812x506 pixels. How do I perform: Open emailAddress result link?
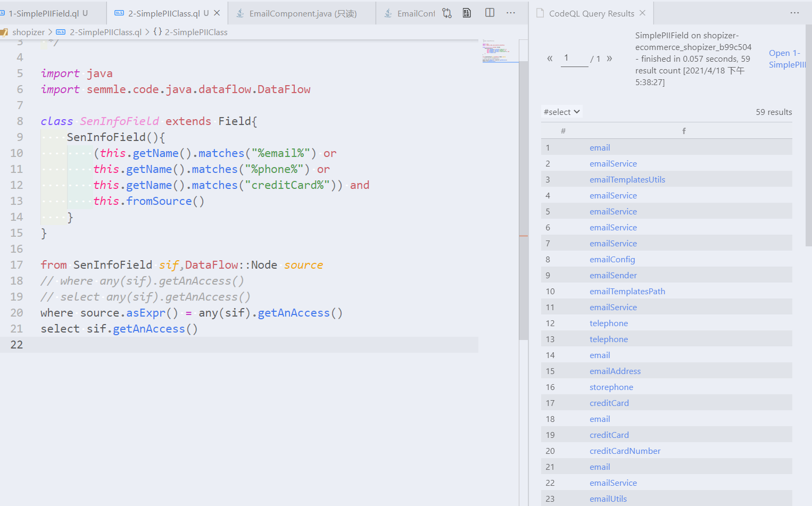pos(615,371)
